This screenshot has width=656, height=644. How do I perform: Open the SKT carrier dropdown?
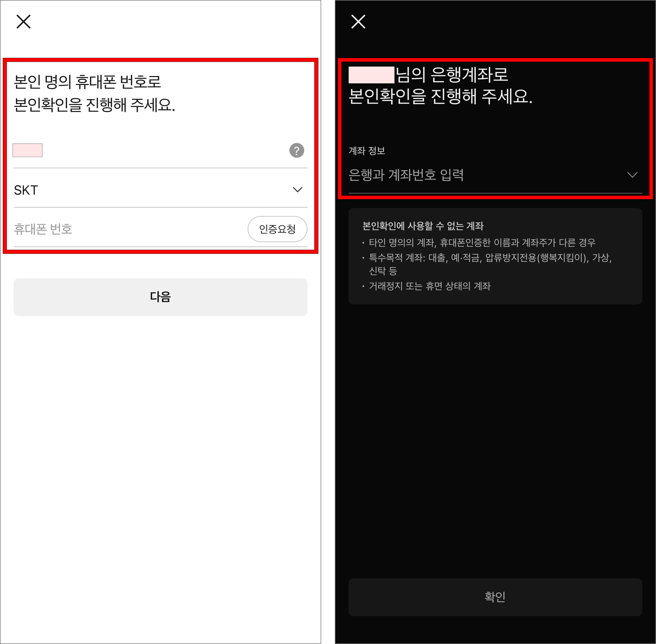[159, 190]
